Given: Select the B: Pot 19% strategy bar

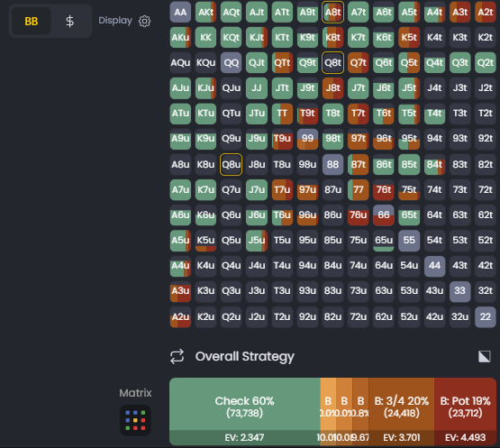Looking at the screenshot, I should (465, 411).
